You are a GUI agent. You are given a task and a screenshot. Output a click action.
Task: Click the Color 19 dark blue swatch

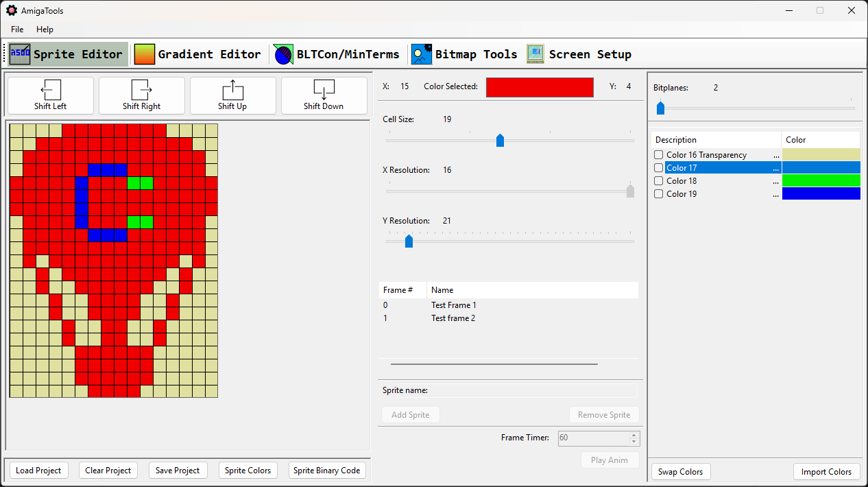click(x=821, y=194)
